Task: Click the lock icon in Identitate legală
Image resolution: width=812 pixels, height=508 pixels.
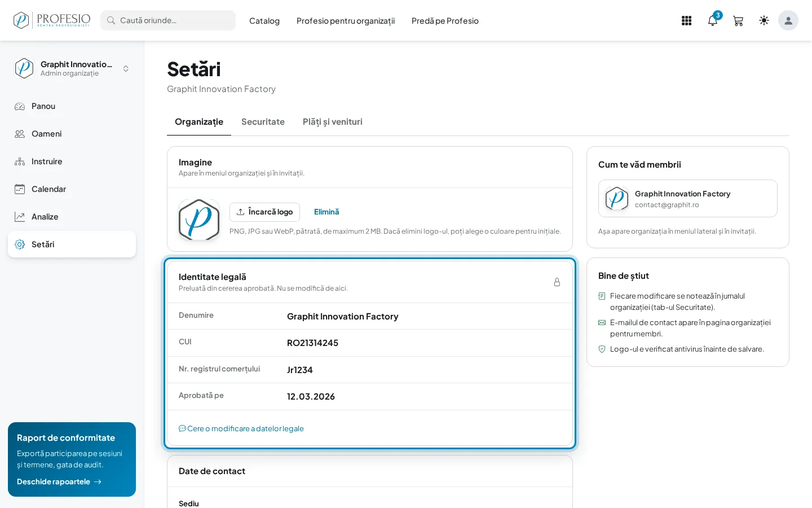Action: click(557, 282)
